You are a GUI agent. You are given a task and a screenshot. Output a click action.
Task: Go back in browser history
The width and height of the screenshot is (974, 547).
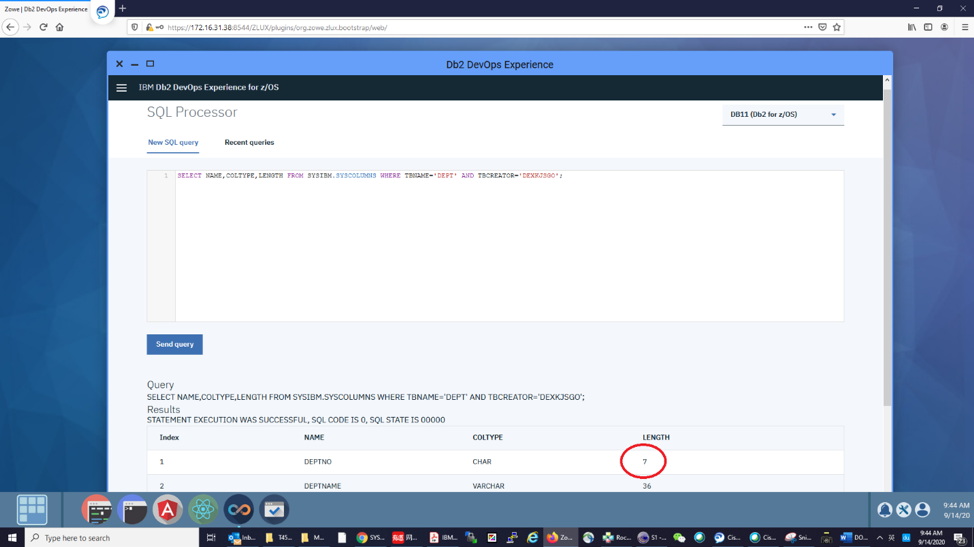pyautogui.click(x=10, y=27)
